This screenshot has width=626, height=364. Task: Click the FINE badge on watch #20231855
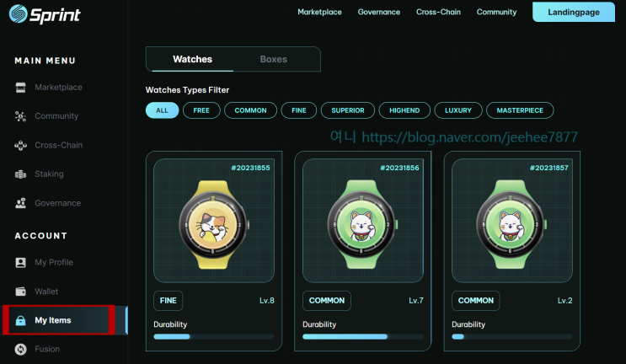(168, 301)
